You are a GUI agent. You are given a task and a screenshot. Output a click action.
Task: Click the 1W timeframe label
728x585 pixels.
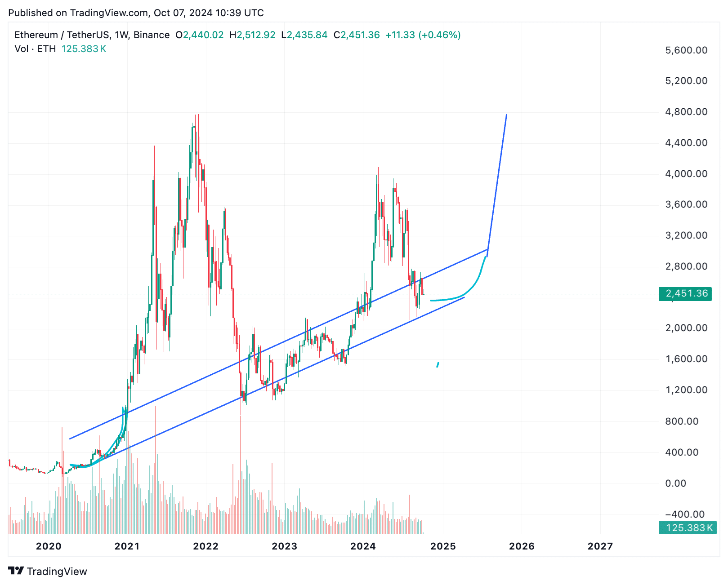tap(121, 35)
